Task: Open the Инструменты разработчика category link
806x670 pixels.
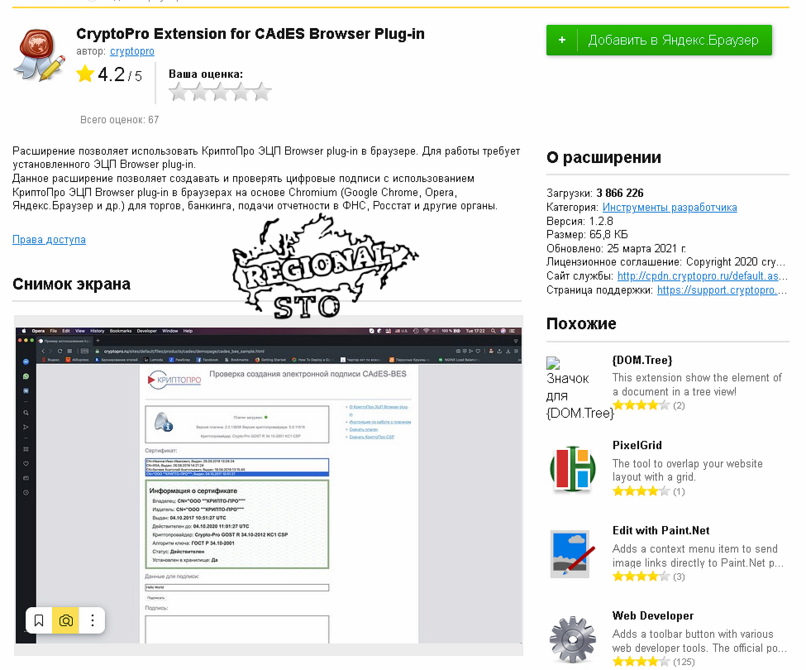Action: [669, 207]
